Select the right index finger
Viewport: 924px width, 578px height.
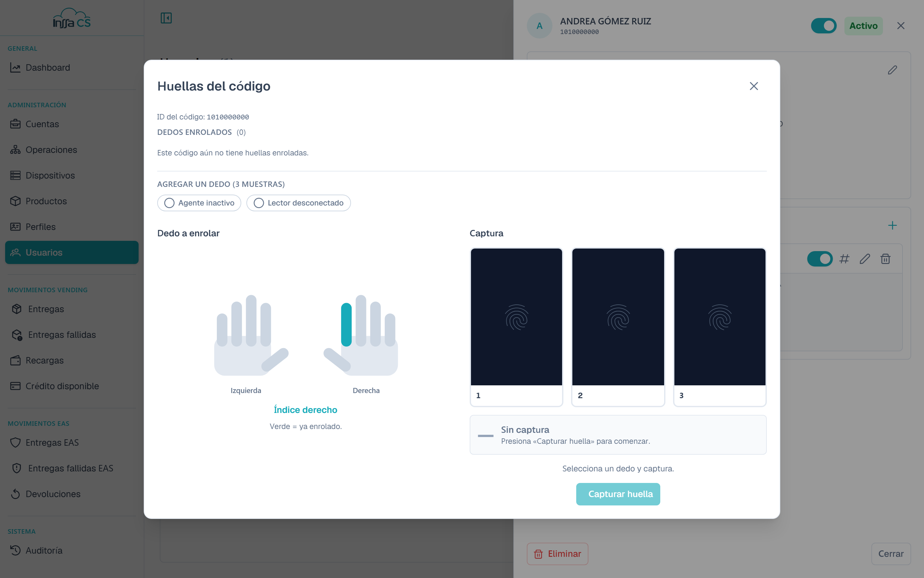click(346, 325)
